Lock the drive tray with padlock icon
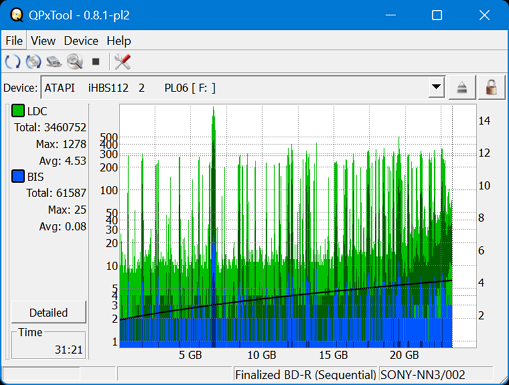Image resolution: width=509 pixels, height=385 pixels. pos(491,88)
